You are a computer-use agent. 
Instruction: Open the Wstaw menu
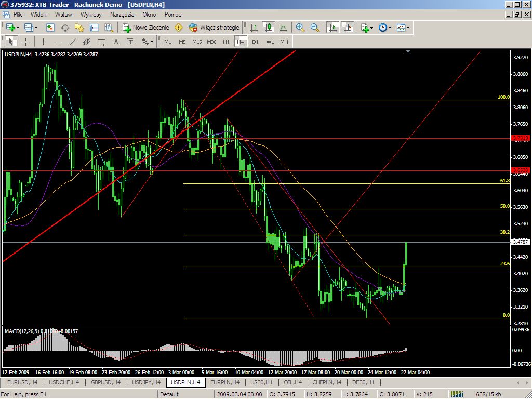tap(63, 15)
